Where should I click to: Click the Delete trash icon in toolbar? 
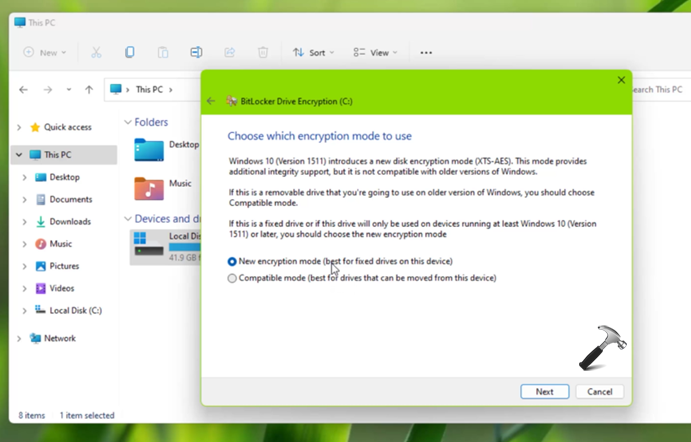coord(263,52)
